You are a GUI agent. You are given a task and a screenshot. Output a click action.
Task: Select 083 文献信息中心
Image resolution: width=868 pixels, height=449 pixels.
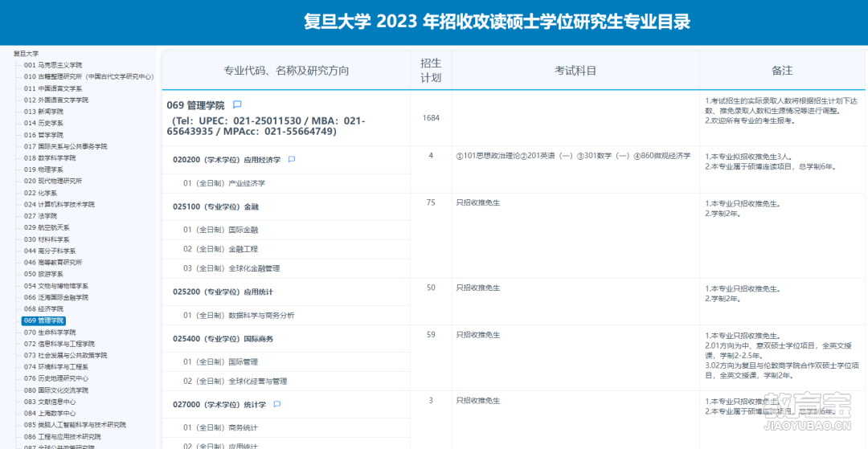coord(50,402)
